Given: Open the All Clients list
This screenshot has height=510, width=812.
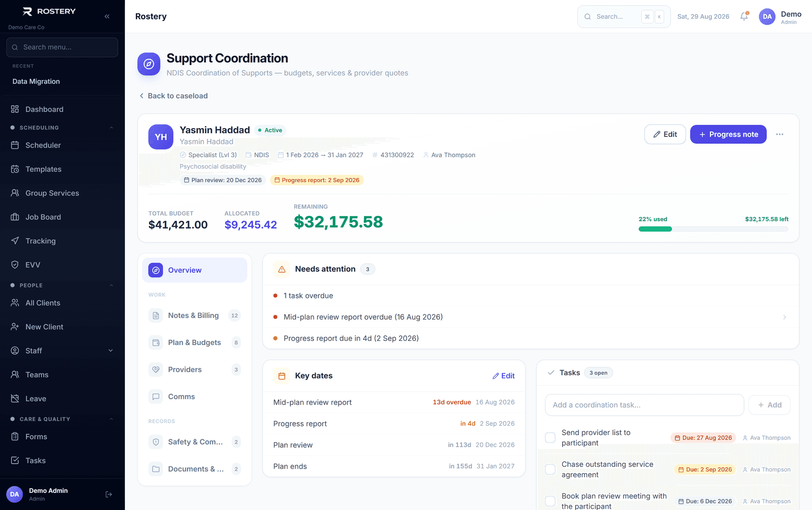Looking at the screenshot, I should (x=62, y=303).
